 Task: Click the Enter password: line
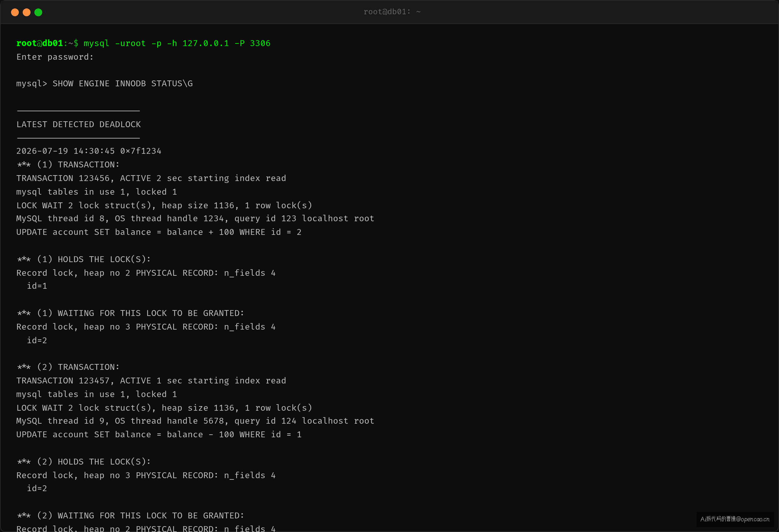pos(55,57)
